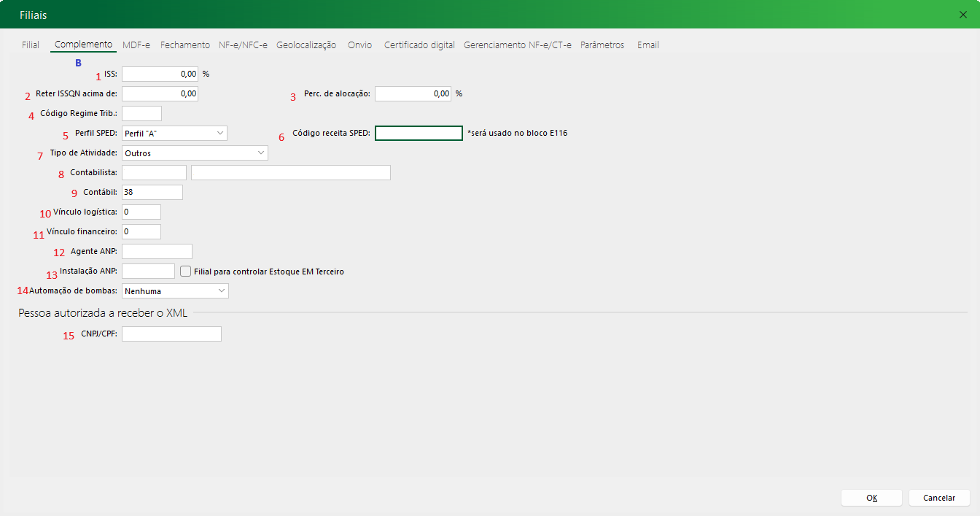Close the Filiais dialog window
Image resolution: width=980 pixels, height=516 pixels.
tap(962, 15)
